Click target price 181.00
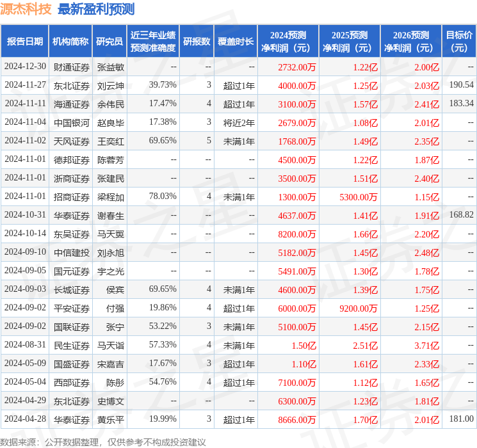Screen dimensions: 477x448 [x=462, y=419]
